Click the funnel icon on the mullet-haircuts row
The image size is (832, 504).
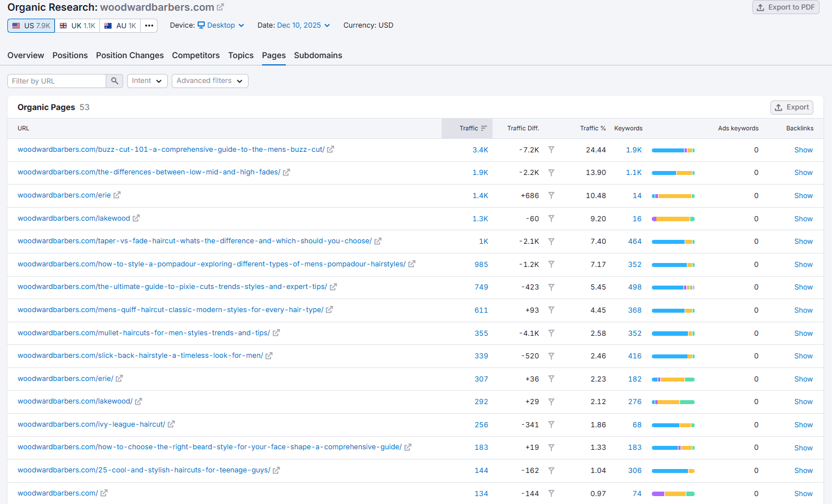click(x=551, y=333)
